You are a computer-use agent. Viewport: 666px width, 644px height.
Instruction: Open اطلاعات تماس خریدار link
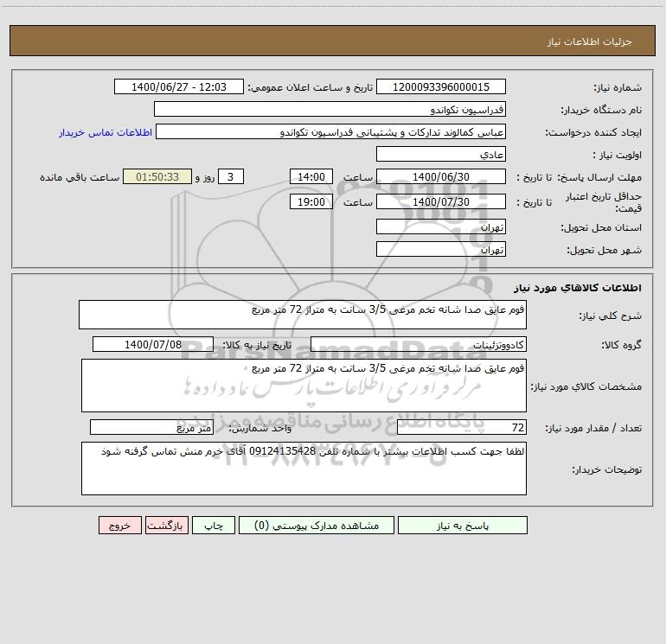[106, 132]
